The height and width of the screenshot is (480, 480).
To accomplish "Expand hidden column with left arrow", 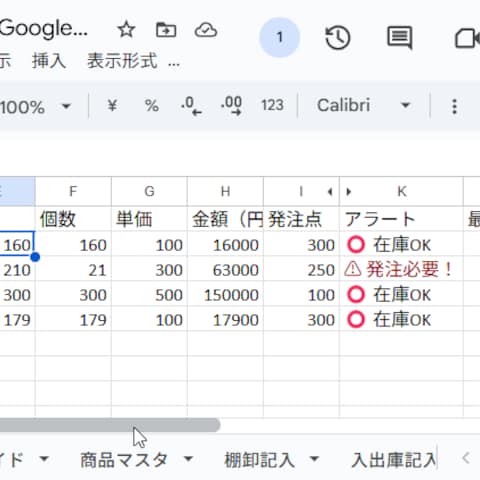I will point(330,192).
